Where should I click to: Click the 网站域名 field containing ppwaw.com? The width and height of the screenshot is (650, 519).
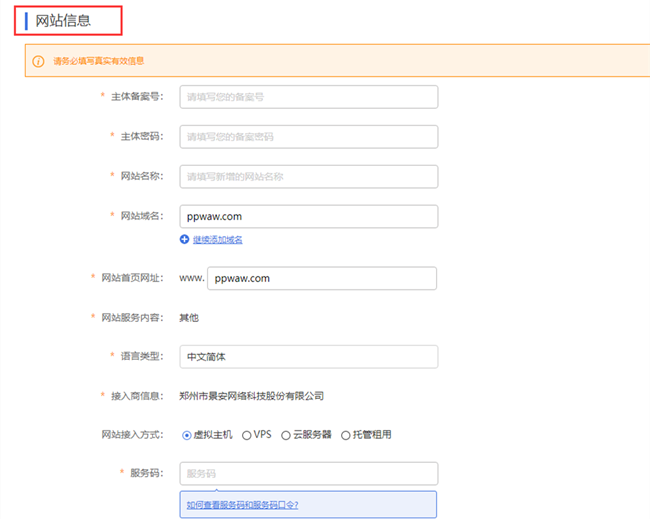[x=309, y=216]
